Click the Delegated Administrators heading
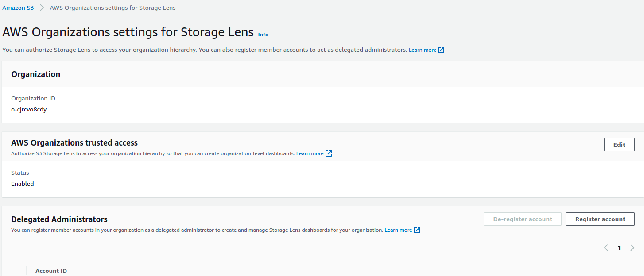The height and width of the screenshot is (276, 644). coord(59,219)
